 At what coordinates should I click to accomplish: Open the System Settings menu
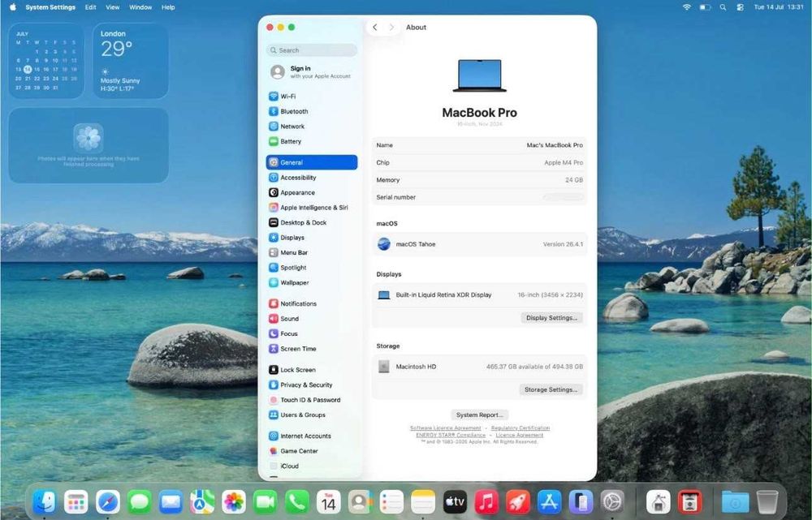(50, 7)
